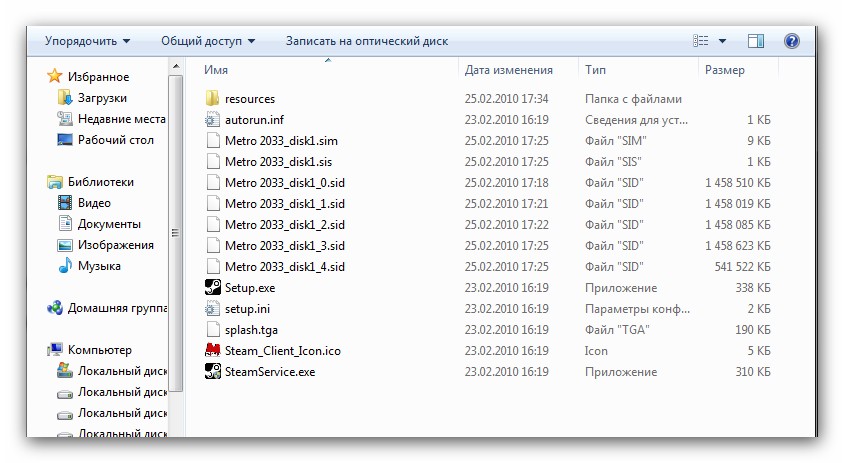Click Metro 2033_disk1.sim file icon

click(213, 141)
